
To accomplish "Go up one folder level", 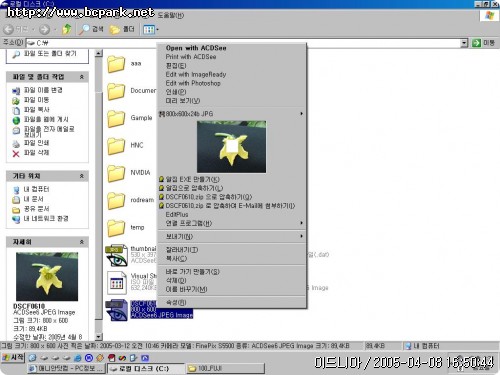I will tap(67, 29).
